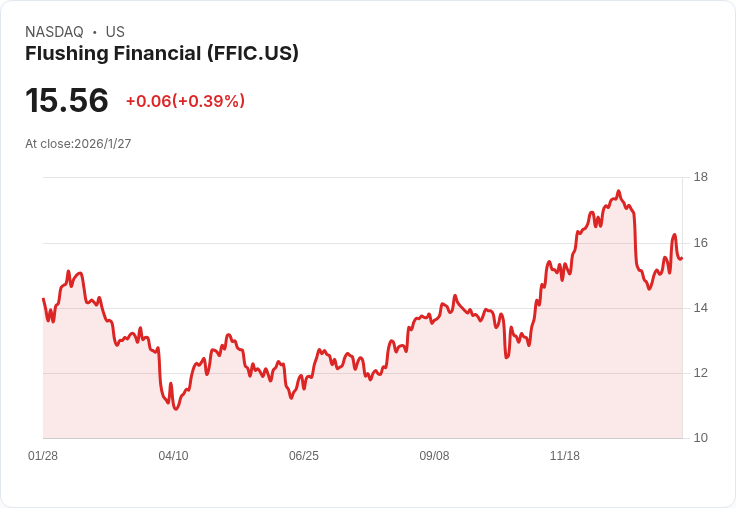Image resolution: width=736 pixels, height=508 pixels.
Task: Click the 16 value on y-axis
Action: click(701, 243)
